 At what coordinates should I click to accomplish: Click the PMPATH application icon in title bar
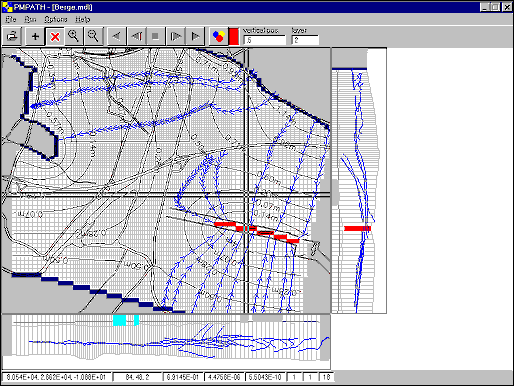point(7,7)
